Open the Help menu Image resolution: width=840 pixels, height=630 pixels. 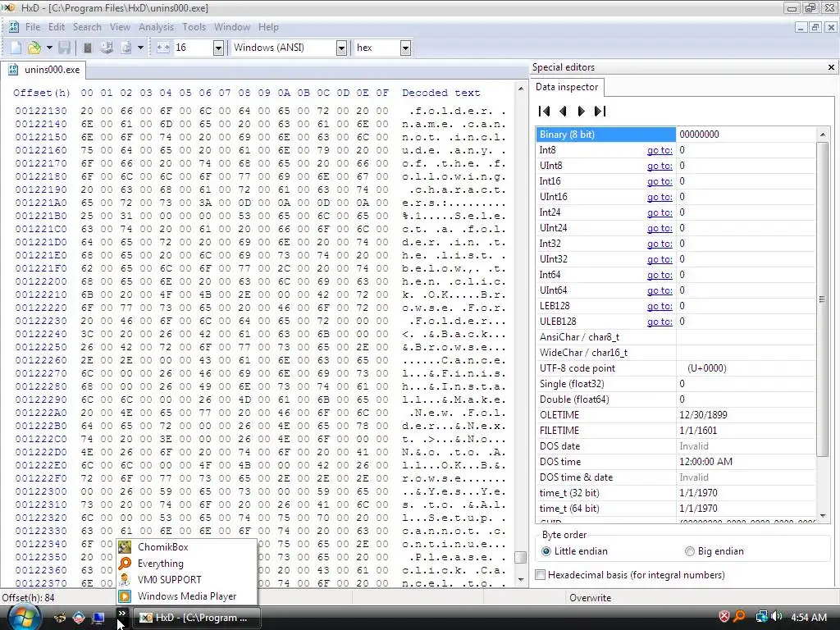pos(268,27)
